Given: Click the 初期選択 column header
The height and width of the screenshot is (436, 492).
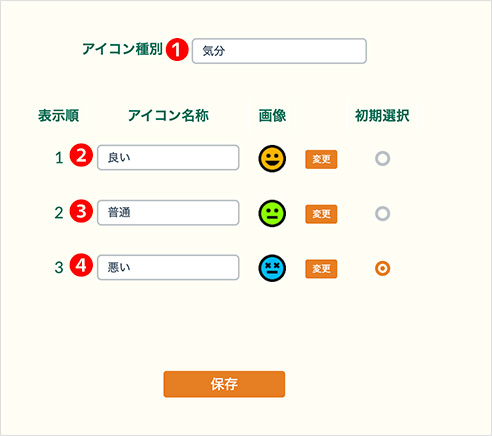Looking at the screenshot, I should tap(382, 116).
